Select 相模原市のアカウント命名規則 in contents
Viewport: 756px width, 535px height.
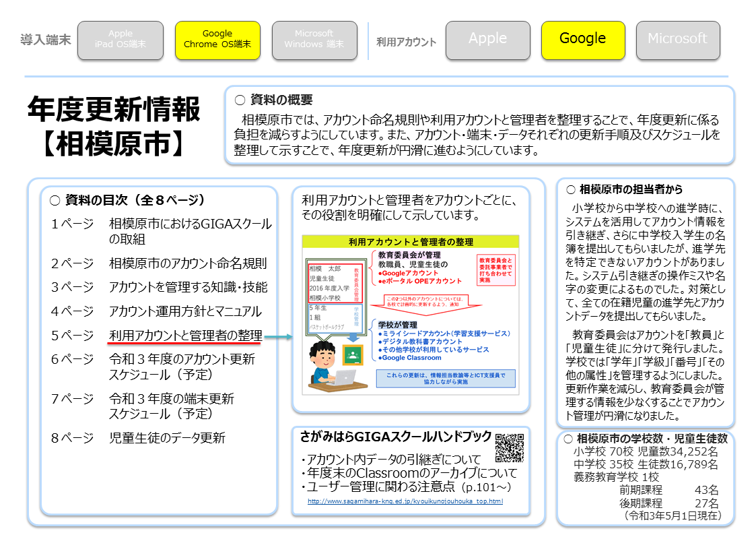pyautogui.click(x=188, y=263)
